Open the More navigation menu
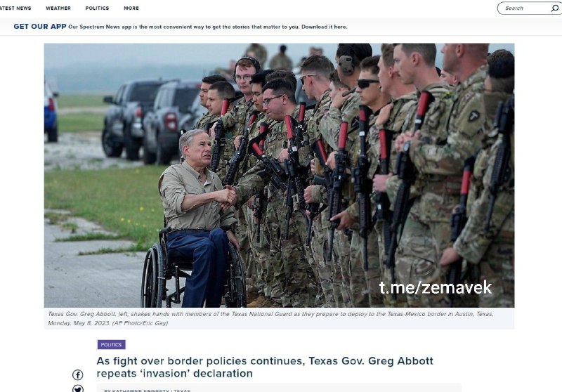This screenshot has height=392, width=562. tap(131, 8)
